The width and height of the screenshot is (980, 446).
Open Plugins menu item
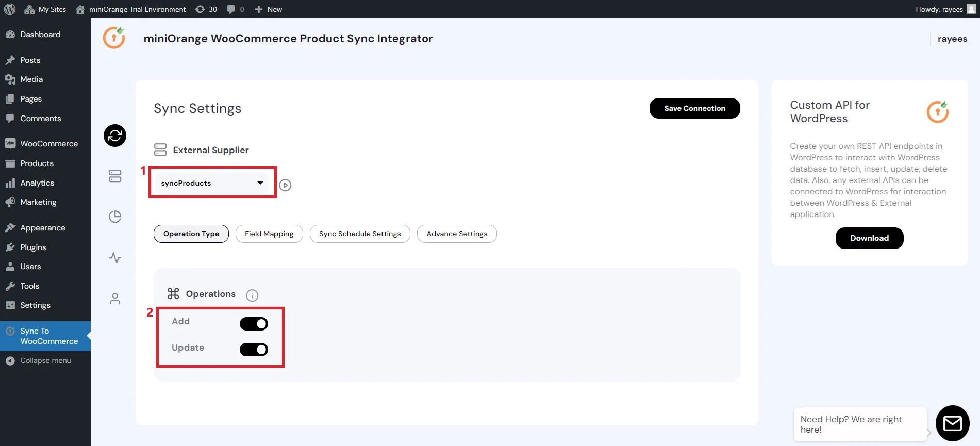[45, 247]
